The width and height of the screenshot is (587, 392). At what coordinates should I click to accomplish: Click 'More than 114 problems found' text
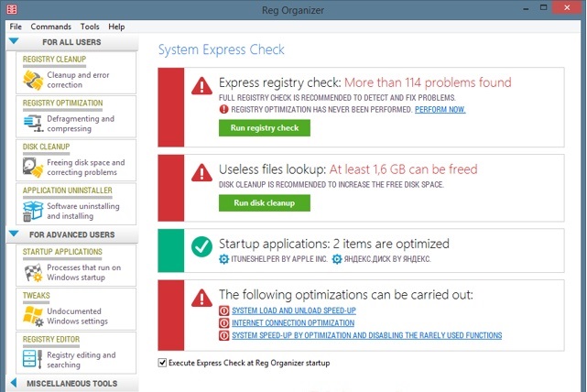[x=428, y=82]
